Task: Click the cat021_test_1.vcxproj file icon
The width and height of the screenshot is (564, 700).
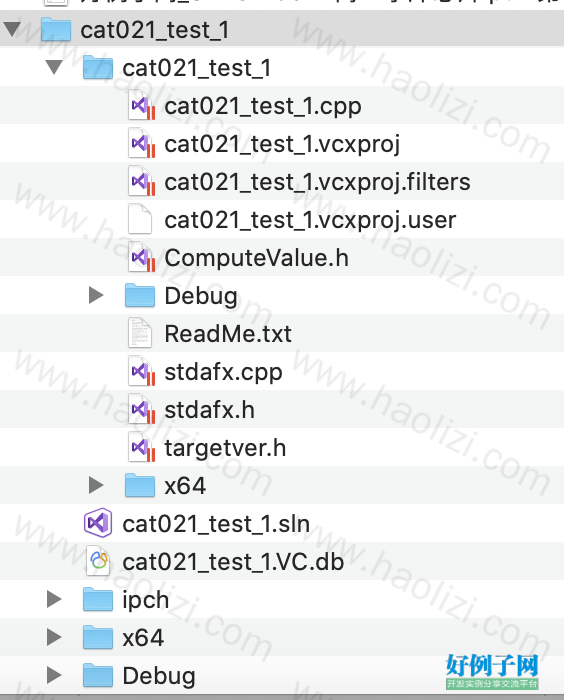Action: pyautogui.click(x=141, y=143)
